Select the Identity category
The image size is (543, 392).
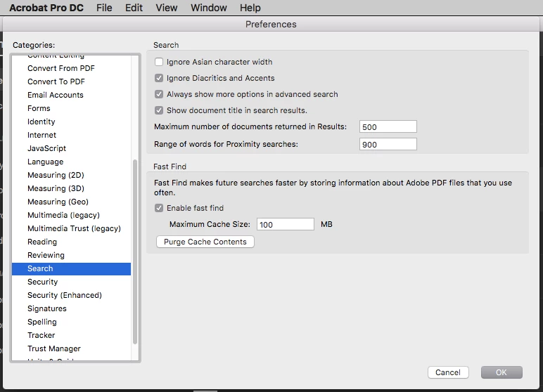tap(71, 122)
